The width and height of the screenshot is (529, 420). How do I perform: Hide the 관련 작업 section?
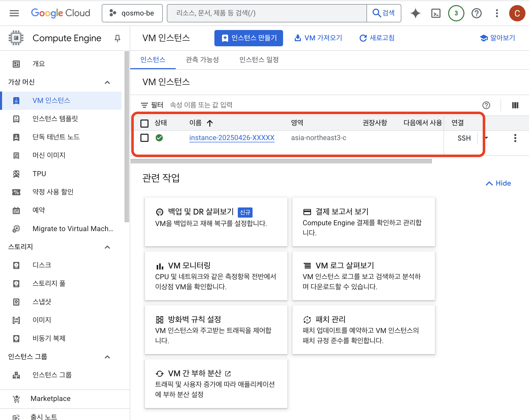click(498, 183)
